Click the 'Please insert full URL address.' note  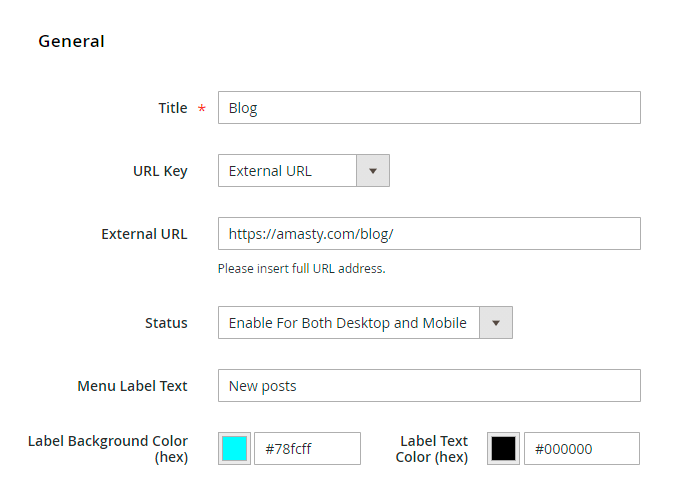[301, 269]
